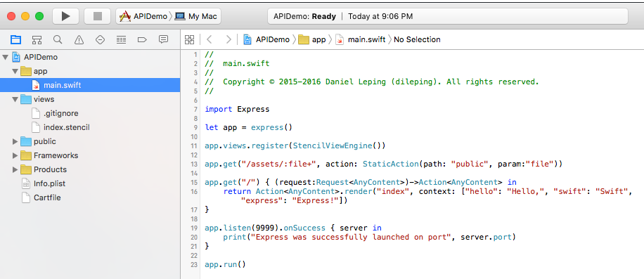Click line number 19 in the gutter
Viewport: 644px width, 279px height.
click(194, 228)
